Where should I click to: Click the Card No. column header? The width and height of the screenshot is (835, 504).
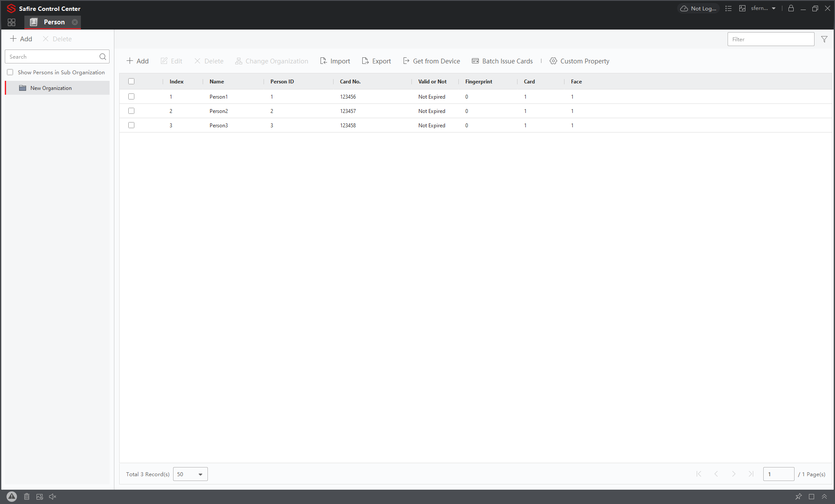tap(350, 81)
